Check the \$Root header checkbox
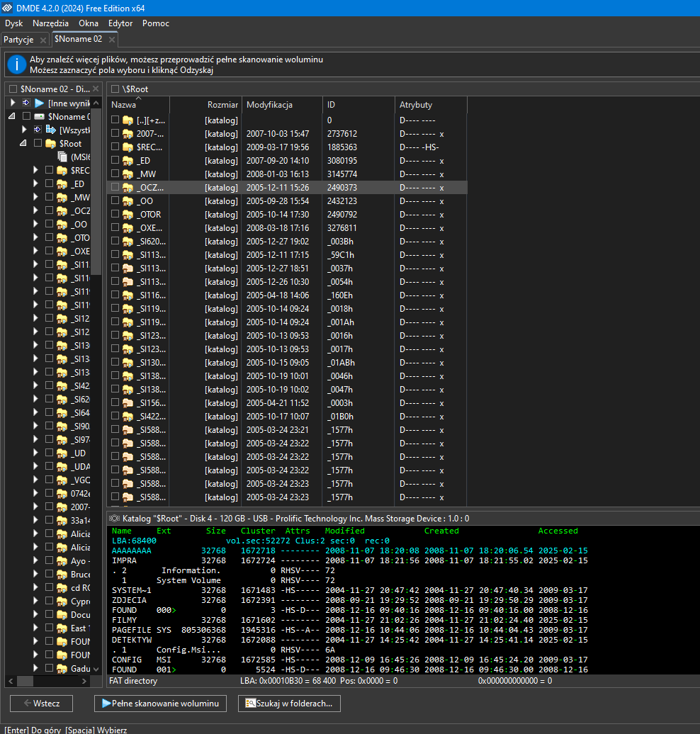Image resolution: width=700 pixels, height=734 pixels. tap(115, 89)
